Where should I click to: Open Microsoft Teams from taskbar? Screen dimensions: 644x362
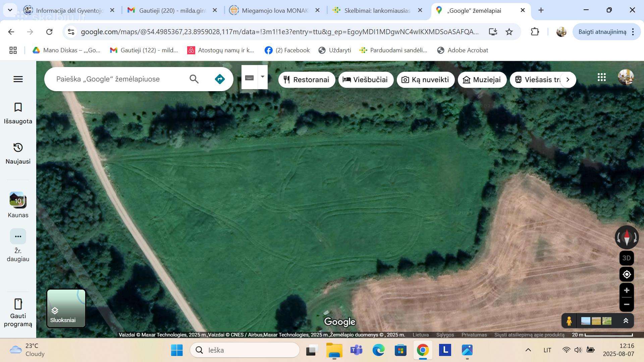[x=356, y=350]
